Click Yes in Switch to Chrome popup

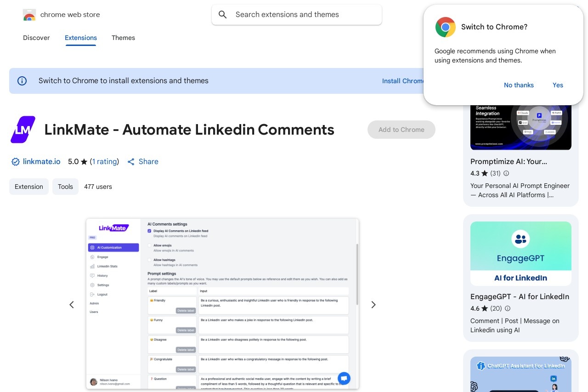558,85
